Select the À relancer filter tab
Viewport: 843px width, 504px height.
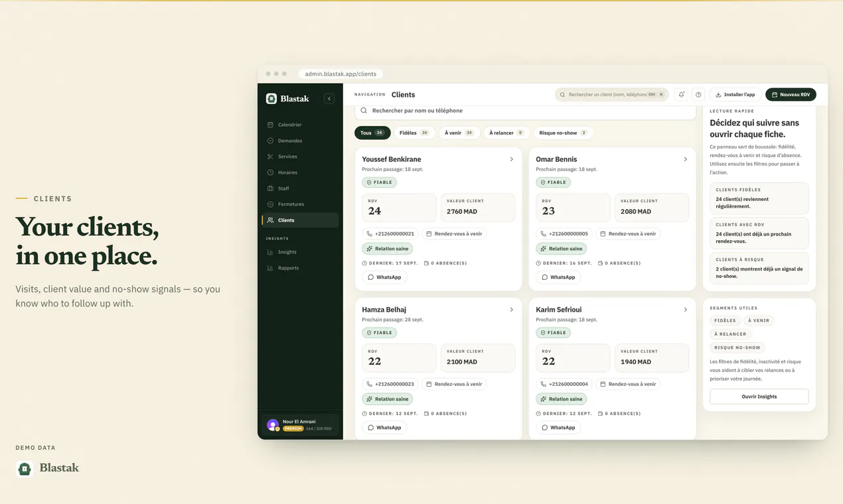[x=506, y=133]
